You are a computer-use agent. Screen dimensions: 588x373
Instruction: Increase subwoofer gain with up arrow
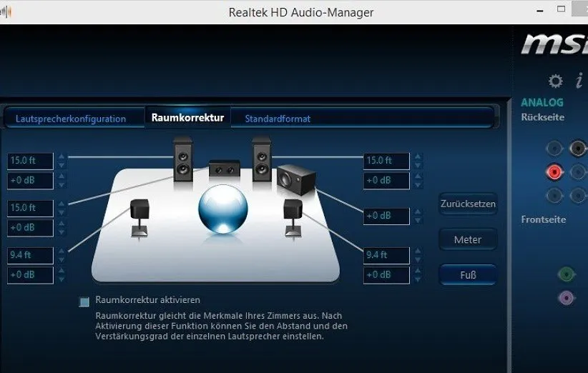point(418,212)
